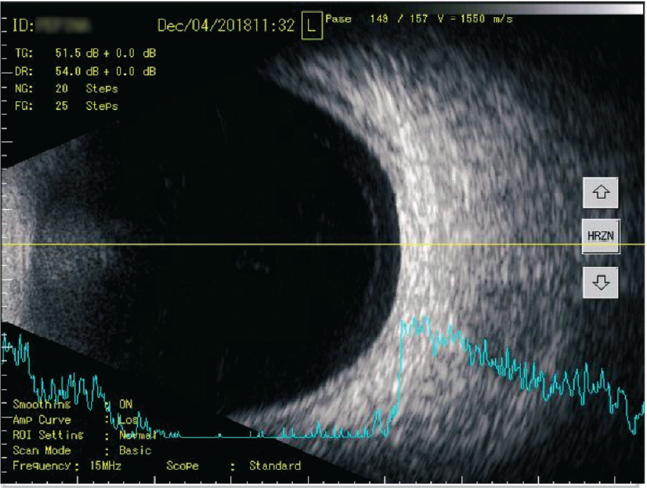Toggle the Smoothing ON setting
647x488 pixels.
pyautogui.click(x=127, y=405)
